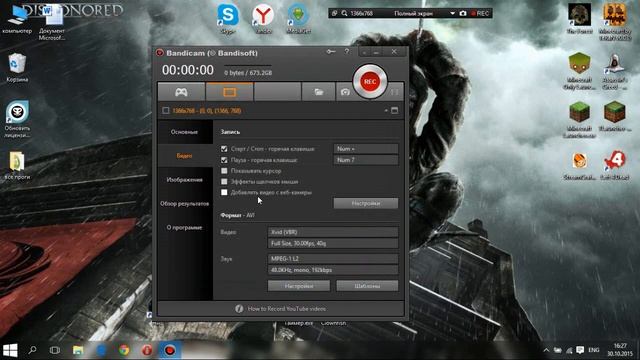
Task: Open the Windows Start menu
Action: pyautogui.click(x=10, y=350)
